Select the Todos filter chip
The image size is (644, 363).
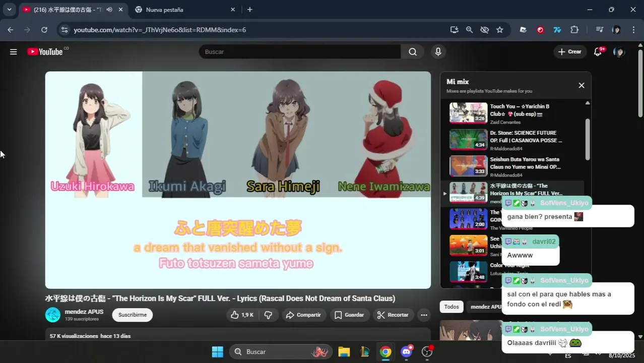tap(452, 307)
